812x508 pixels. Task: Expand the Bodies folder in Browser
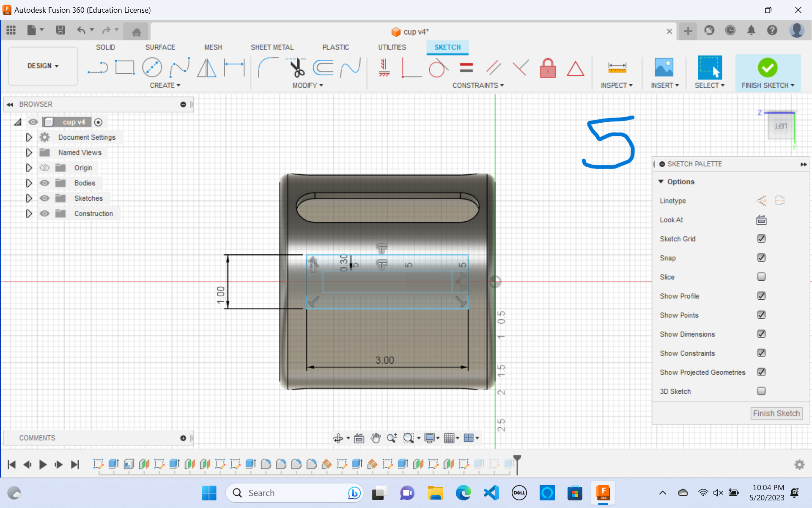point(29,182)
